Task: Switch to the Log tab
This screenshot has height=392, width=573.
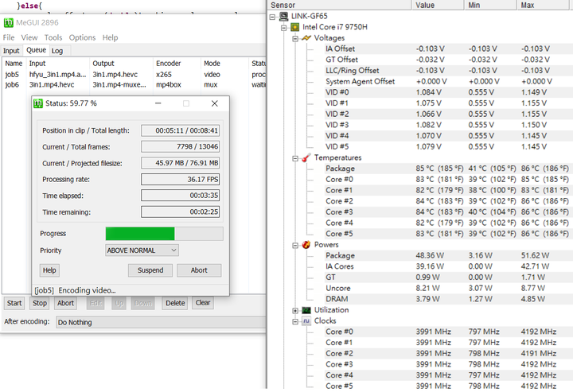Action: point(57,51)
